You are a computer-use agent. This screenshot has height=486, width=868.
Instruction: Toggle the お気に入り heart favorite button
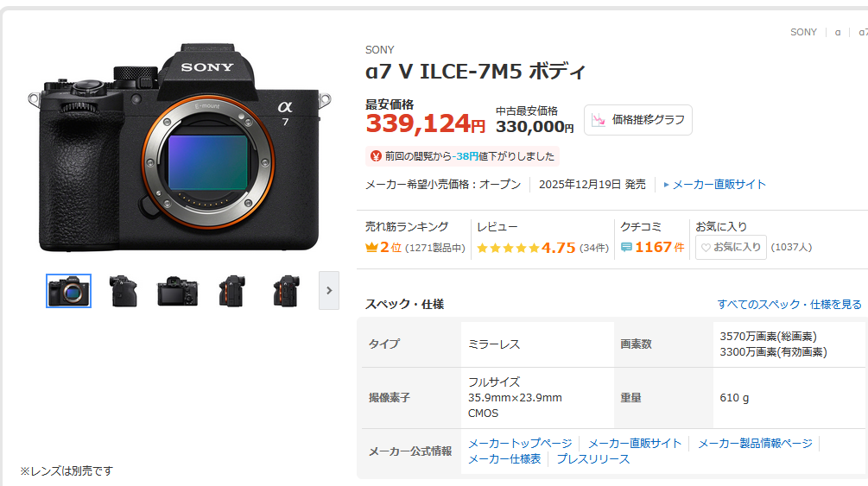point(731,247)
